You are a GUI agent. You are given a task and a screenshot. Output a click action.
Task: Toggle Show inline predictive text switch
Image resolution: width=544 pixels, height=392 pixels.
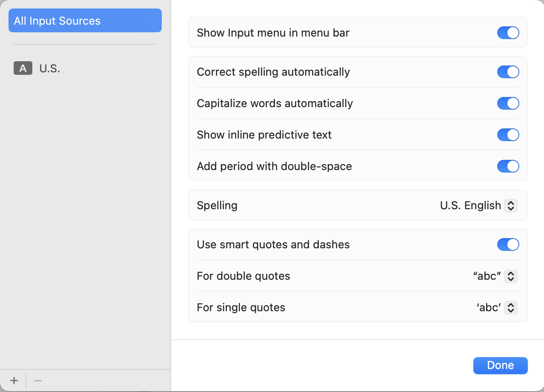508,135
